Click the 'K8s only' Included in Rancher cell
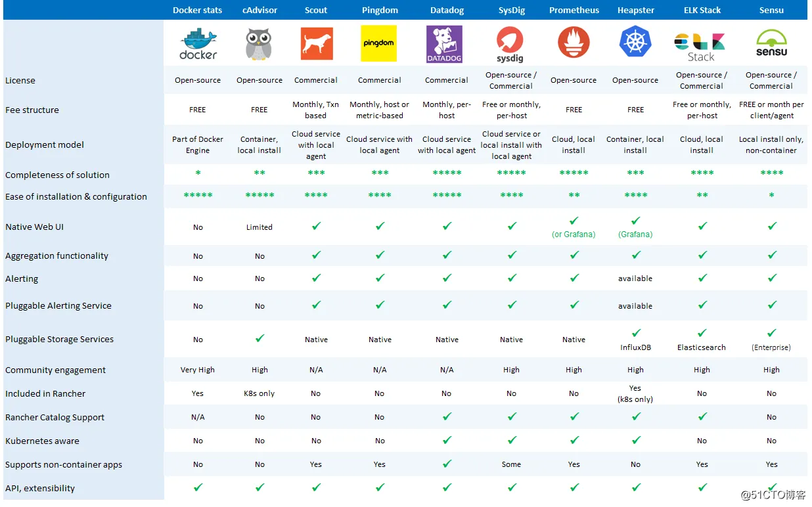Screen dimensions: 812x507 tap(259, 393)
